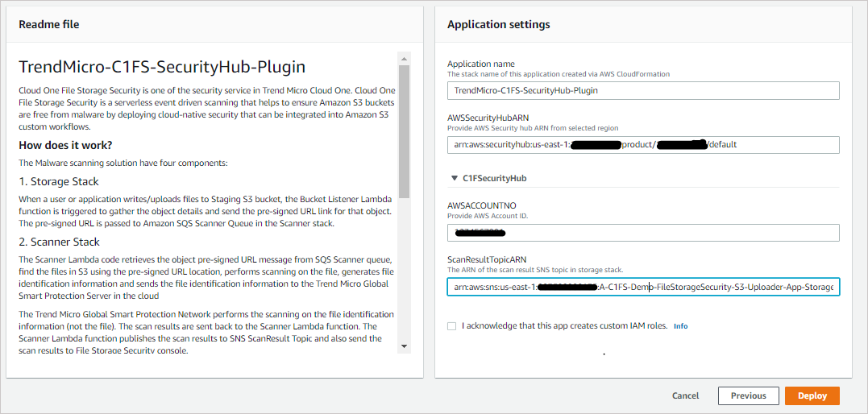Viewport: 868px width, 414px height.
Task: Focus the Application name input field
Action: (x=643, y=91)
